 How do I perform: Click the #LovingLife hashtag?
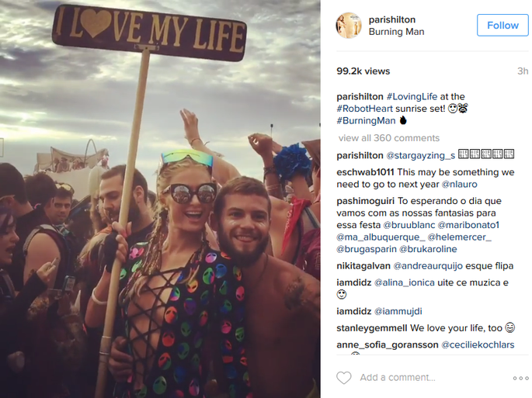coord(412,97)
